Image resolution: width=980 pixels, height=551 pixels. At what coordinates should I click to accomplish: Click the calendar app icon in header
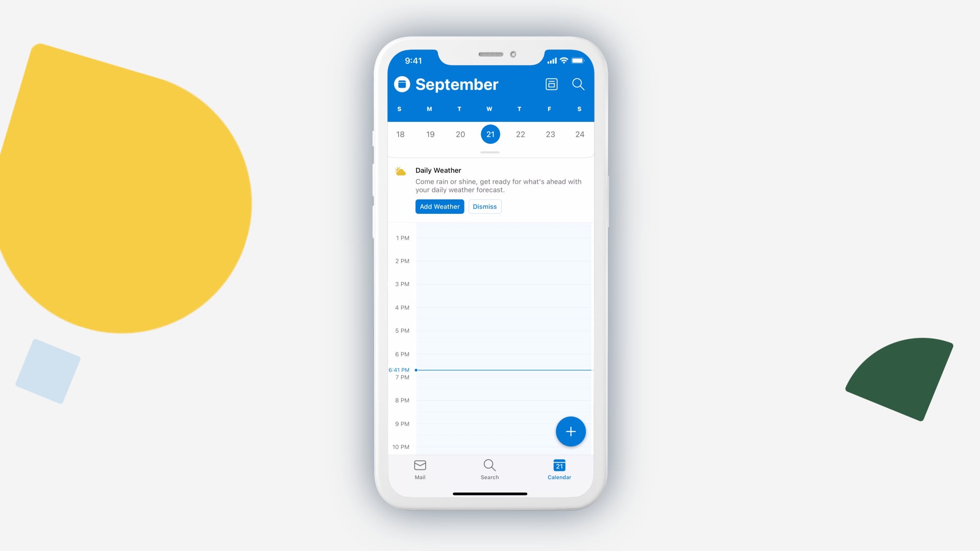coord(402,84)
